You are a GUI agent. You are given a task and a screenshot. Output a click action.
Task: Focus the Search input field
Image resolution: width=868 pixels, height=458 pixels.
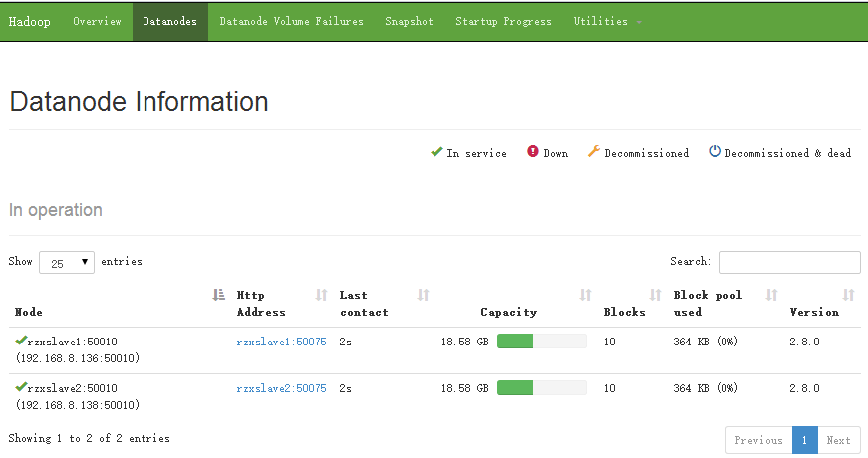coord(789,262)
